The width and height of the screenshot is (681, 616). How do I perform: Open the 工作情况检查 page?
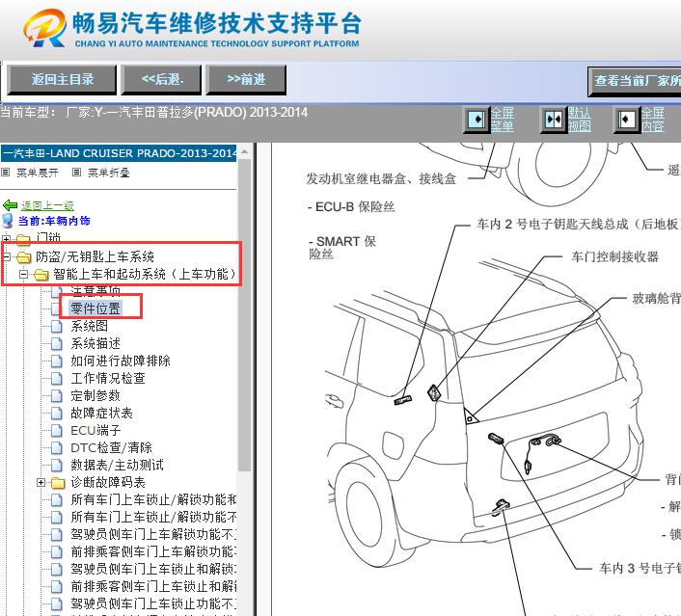pyautogui.click(x=108, y=378)
